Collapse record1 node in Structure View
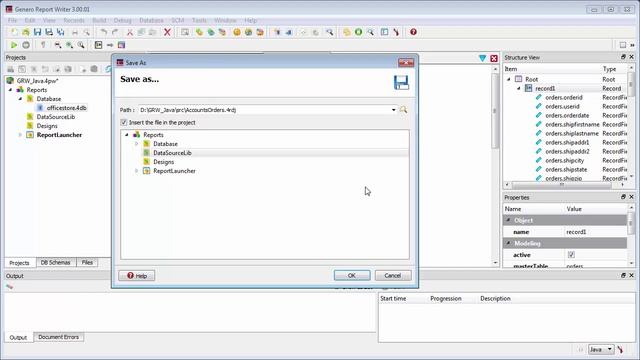This screenshot has height=360, width=640. pyautogui.click(x=519, y=88)
